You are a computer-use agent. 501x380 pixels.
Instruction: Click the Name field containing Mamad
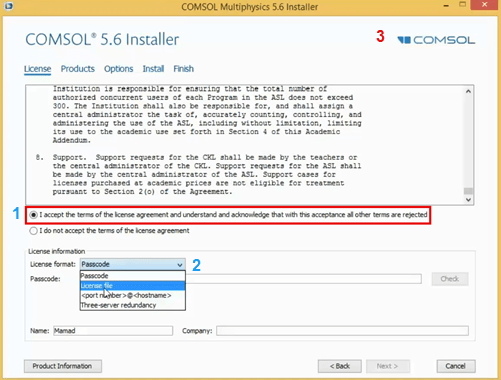113,331
